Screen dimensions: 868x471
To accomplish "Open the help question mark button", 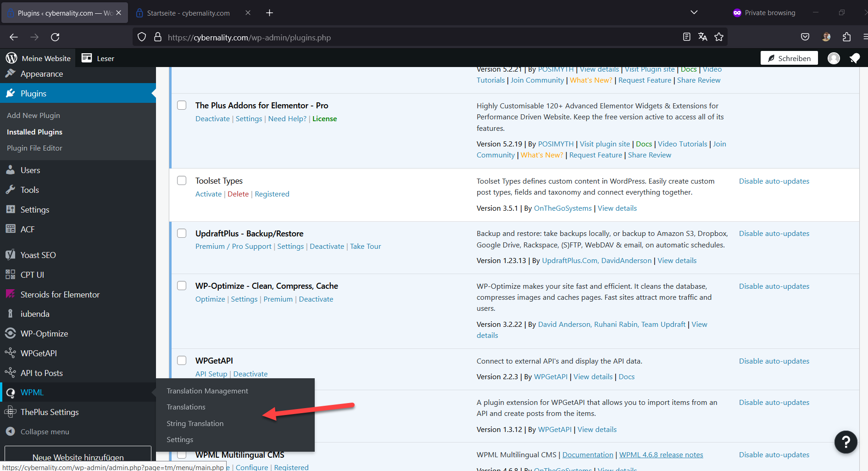I will pyautogui.click(x=846, y=442).
